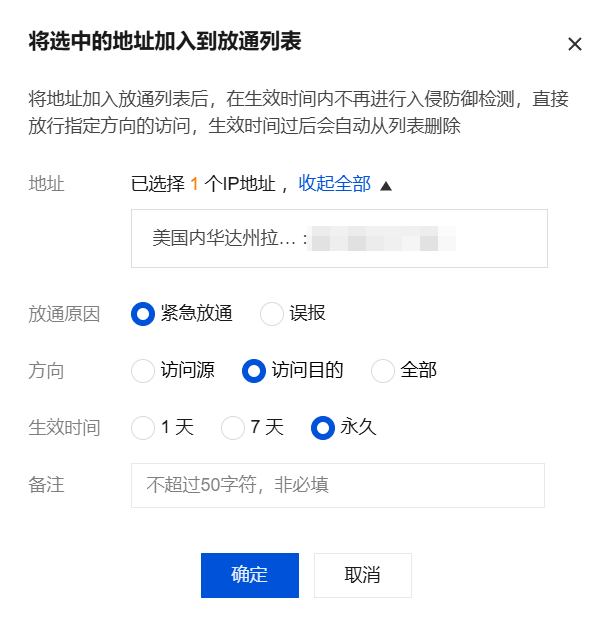608x627 pixels.
Task: Select the 紧急放通 reason radio button
Action: click(x=143, y=314)
